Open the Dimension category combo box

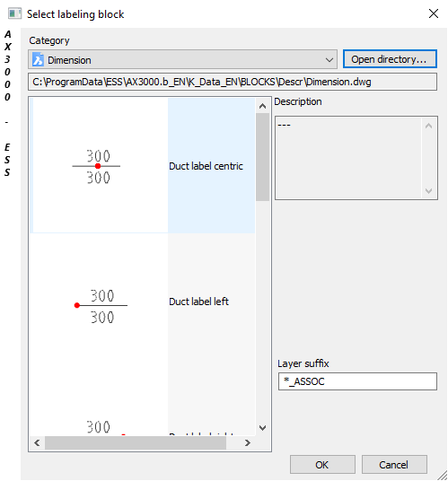[x=182, y=59]
